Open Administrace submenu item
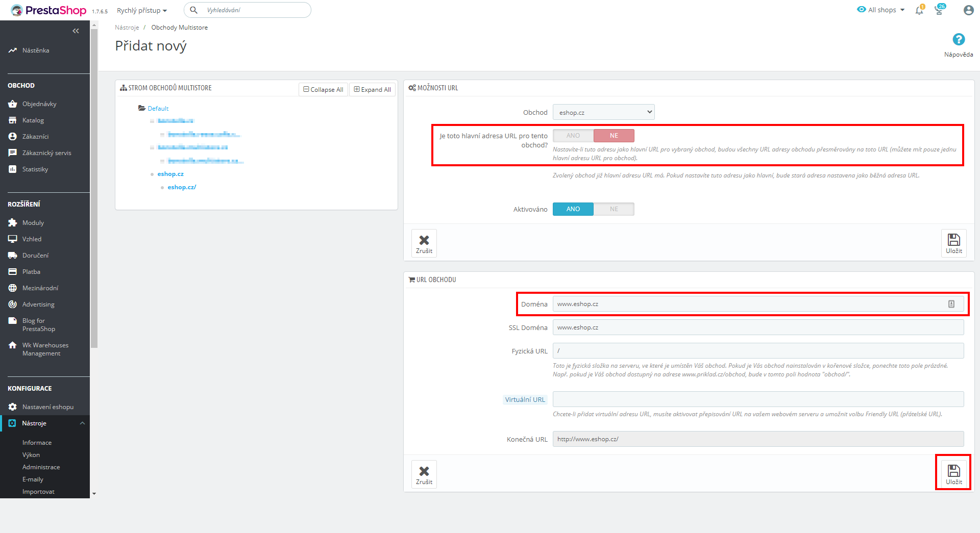This screenshot has height=533, width=980. tap(41, 467)
